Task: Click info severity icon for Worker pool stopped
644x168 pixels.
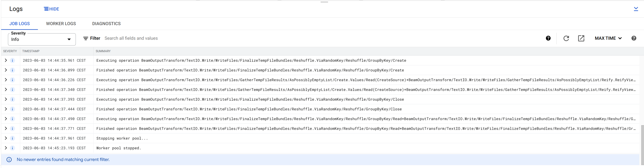Action: (12, 148)
